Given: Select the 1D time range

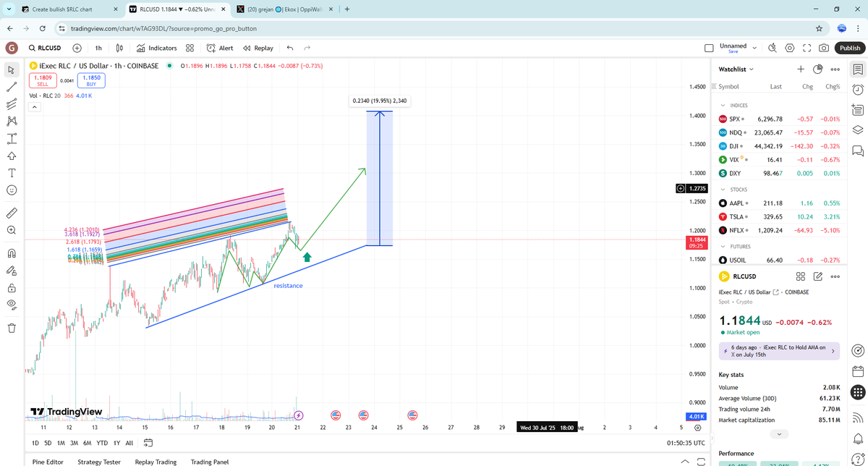Looking at the screenshot, I should pos(35,443).
